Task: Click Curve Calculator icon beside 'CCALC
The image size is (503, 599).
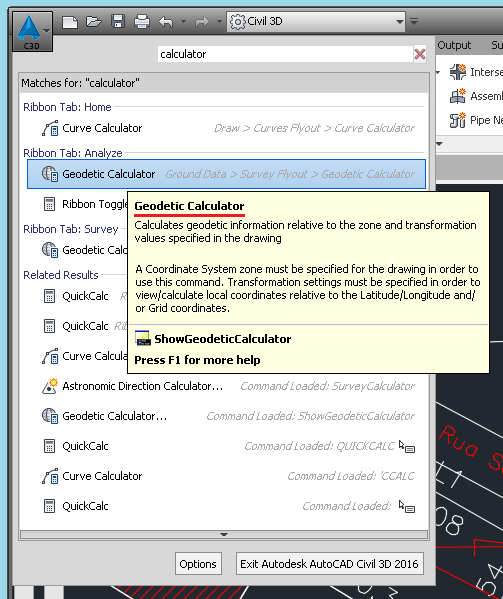Action: [x=50, y=476]
